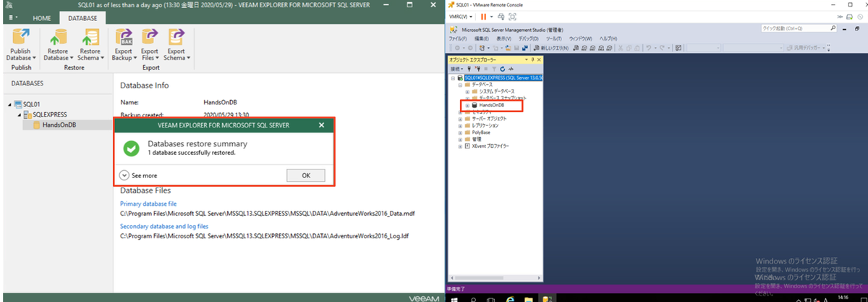Open the ファイル(F) menu in SSMS
The image size is (868, 302).
click(x=459, y=38)
